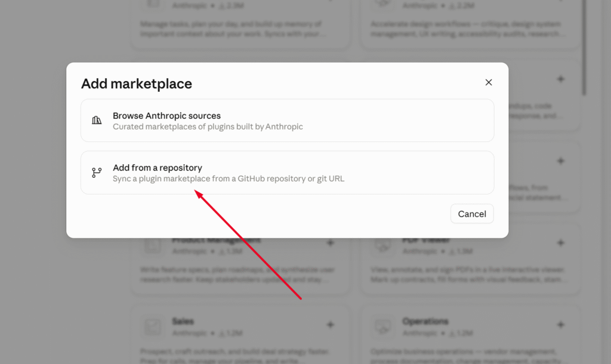Image resolution: width=611 pixels, height=364 pixels.
Task: Open the Operations plugin card title
Action: [x=425, y=321]
